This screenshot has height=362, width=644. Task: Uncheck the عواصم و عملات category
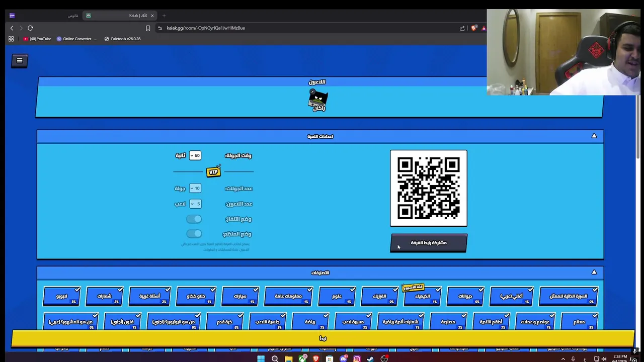(x=535, y=322)
